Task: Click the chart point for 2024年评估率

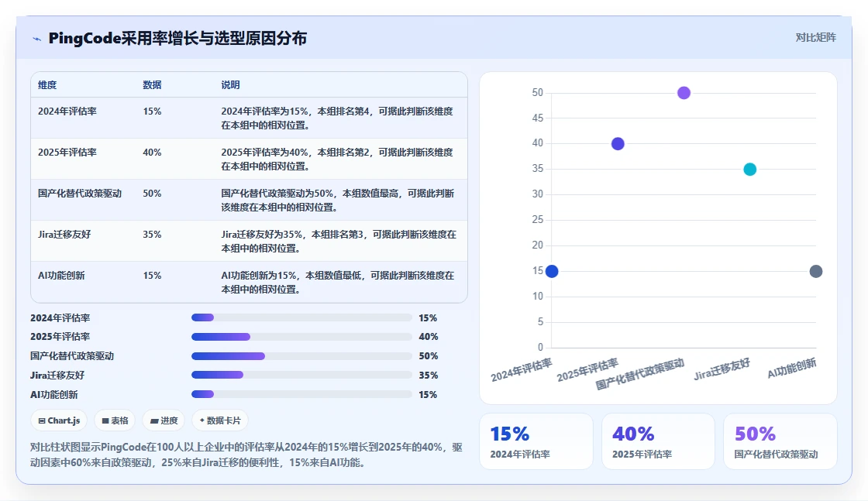Action: 552,271
